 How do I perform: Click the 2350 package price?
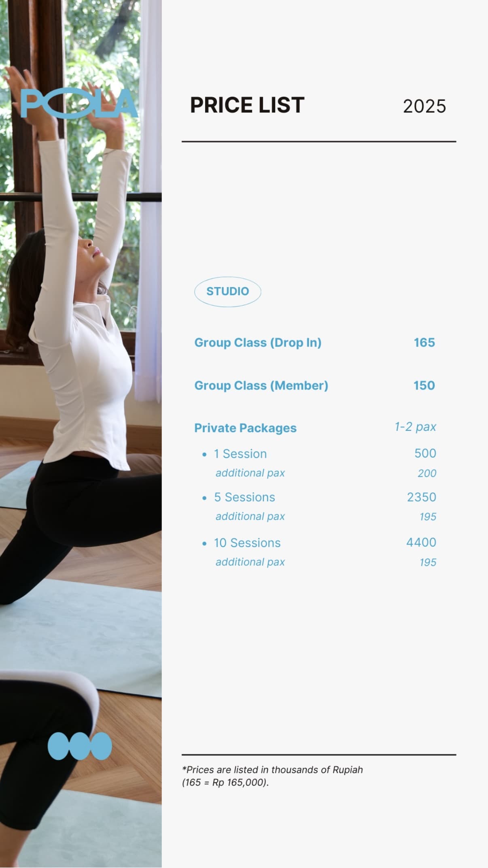(422, 497)
